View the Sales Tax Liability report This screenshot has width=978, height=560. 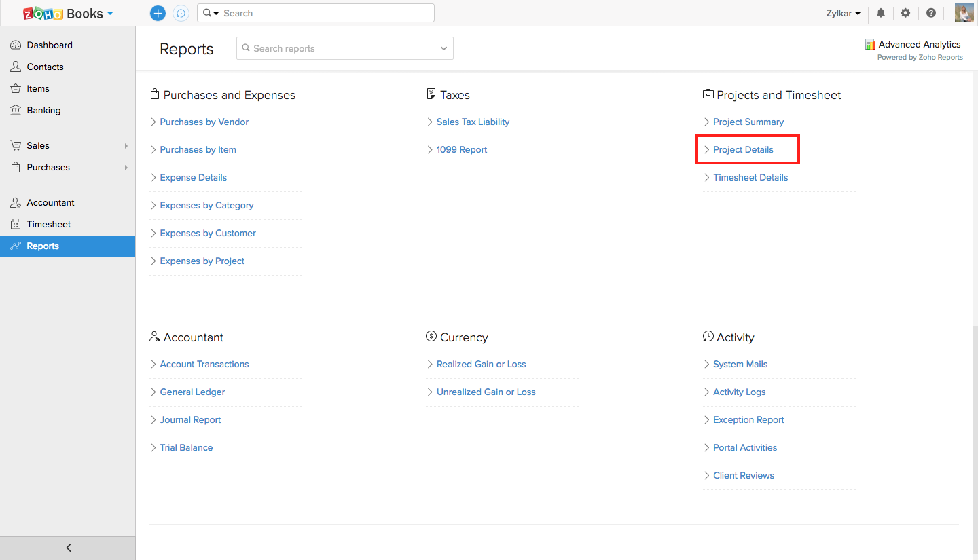(x=473, y=122)
